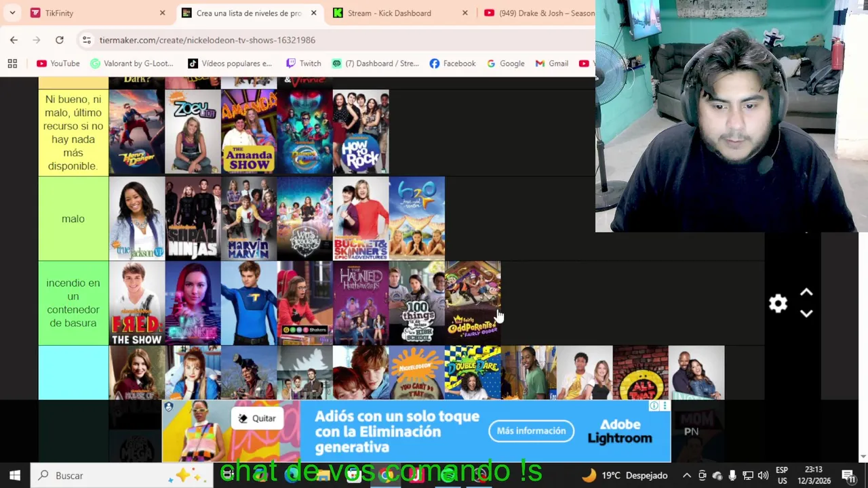Reload the tiermaker page

60,40
